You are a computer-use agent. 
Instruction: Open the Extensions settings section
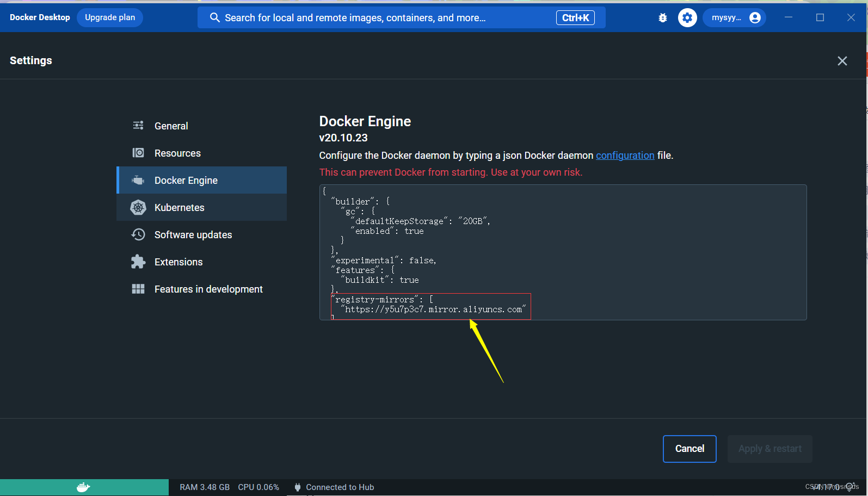(x=202, y=262)
